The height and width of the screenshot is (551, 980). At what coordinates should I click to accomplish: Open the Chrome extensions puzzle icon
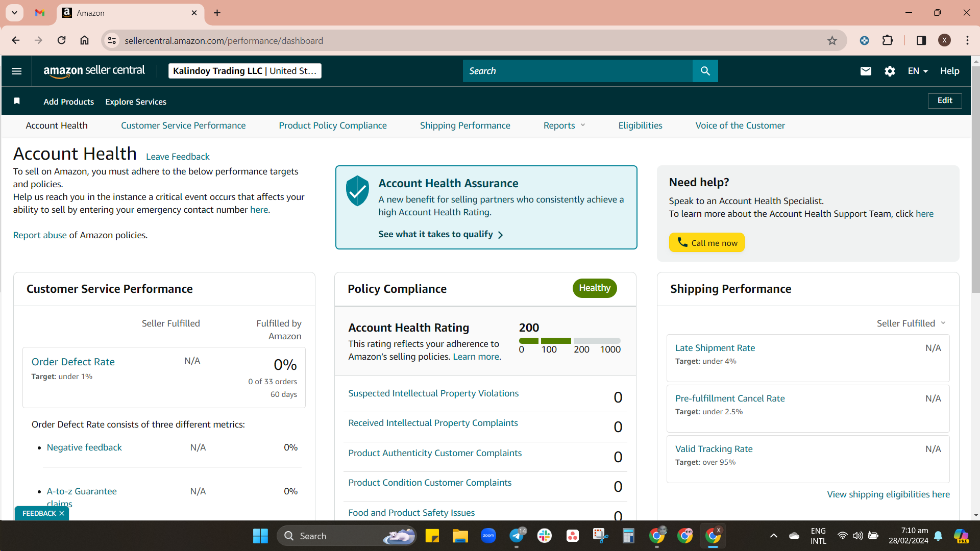(888, 40)
